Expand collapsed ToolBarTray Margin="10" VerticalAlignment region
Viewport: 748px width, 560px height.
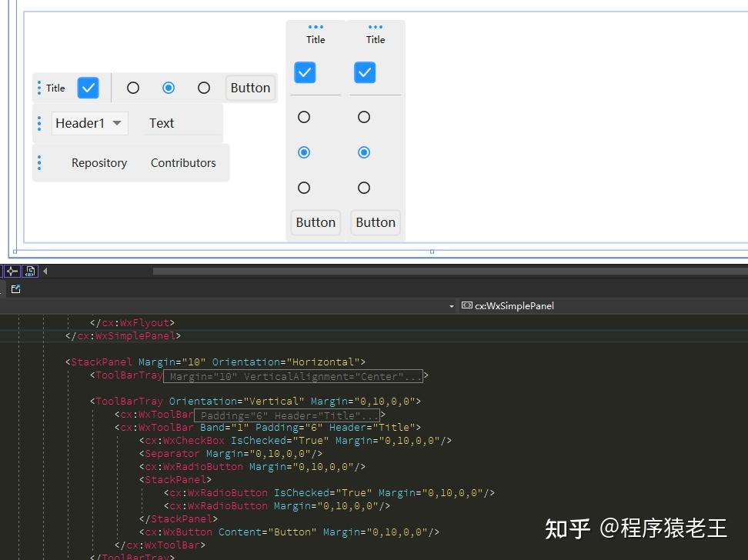tap(293, 376)
